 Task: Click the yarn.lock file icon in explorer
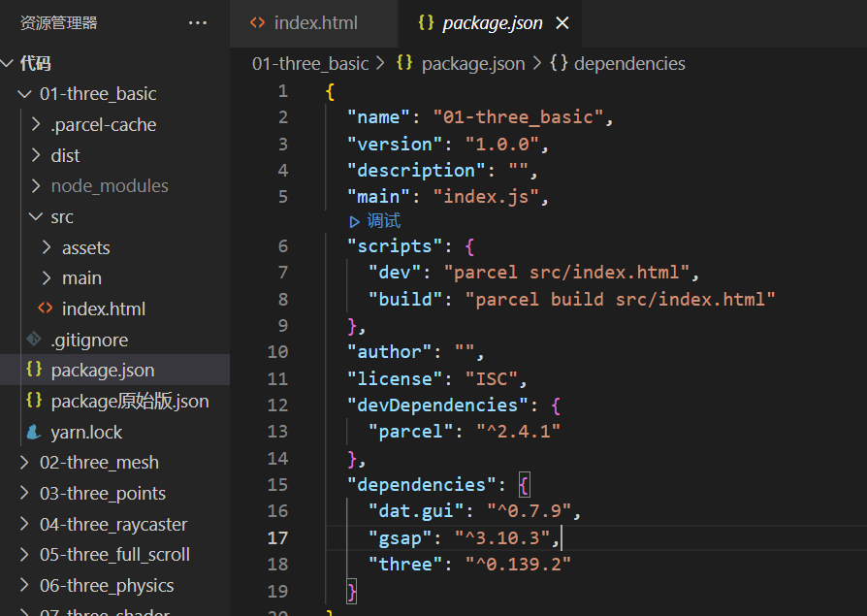(x=34, y=432)
